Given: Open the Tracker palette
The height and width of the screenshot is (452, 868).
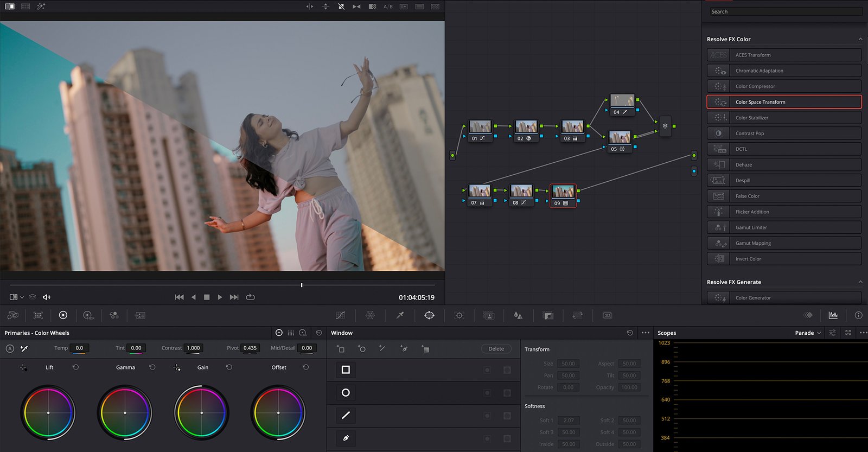Looking at the screenshot, I should pyautogui.click(x=459, y=315).
